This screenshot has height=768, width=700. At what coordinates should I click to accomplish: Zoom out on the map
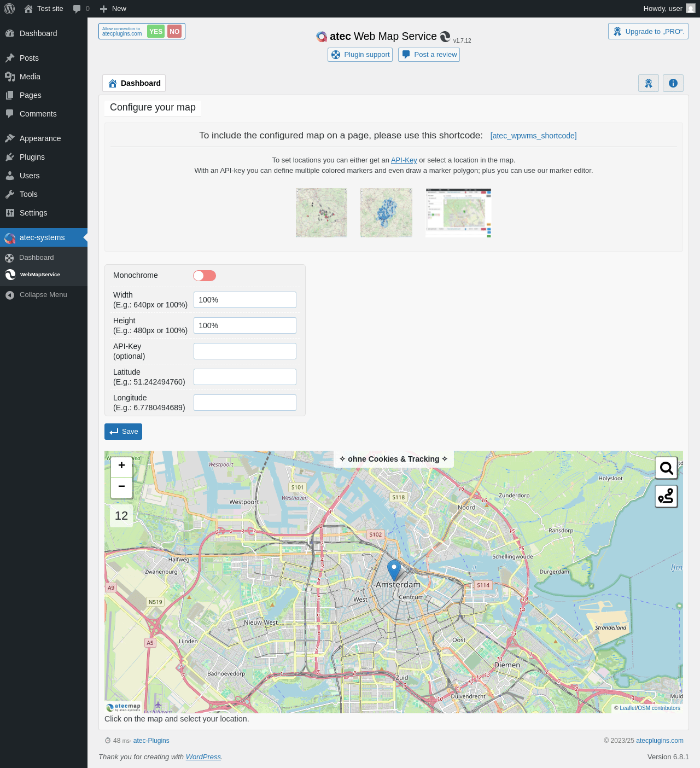(x=121, y=487)
